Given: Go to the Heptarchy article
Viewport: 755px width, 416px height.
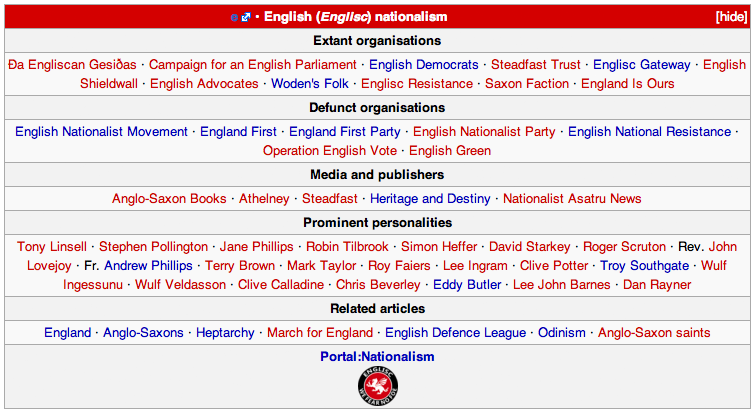Looking at the screenshot, I should click(225, 333).
